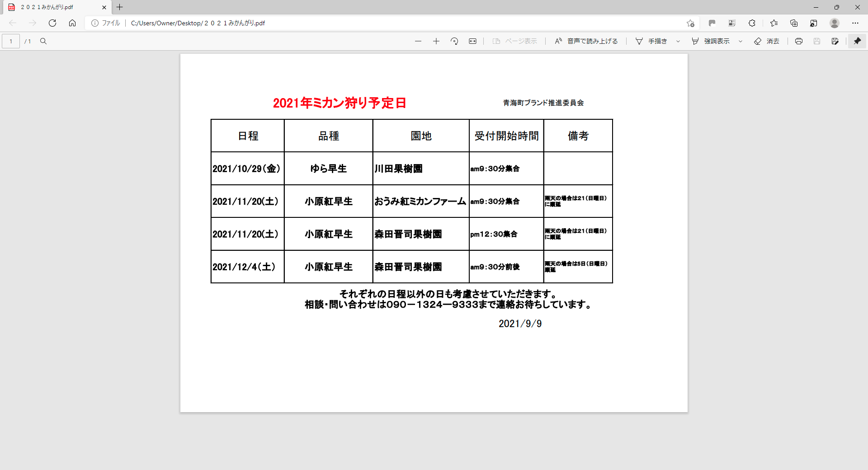Viewport: 868px width, 470px height.
Task: Click the 日程 column header
Action: [x=248, y=136]
